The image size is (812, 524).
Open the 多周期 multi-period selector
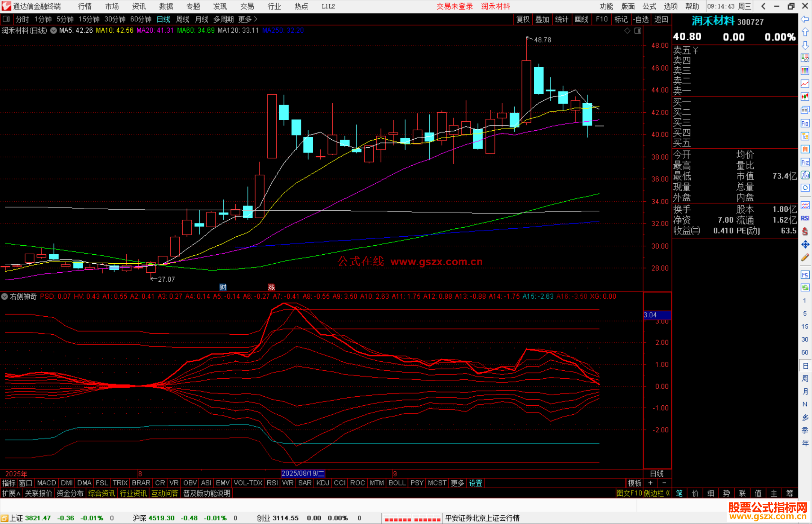223,19
